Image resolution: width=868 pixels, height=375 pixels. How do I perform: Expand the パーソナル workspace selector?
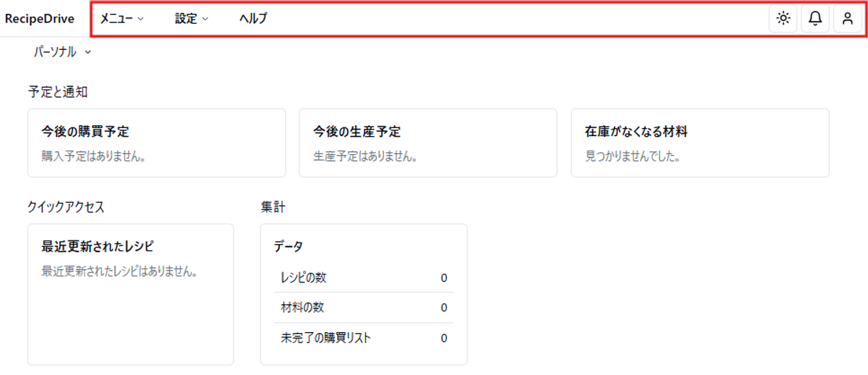pyautogui.click(x=62, y=52)
